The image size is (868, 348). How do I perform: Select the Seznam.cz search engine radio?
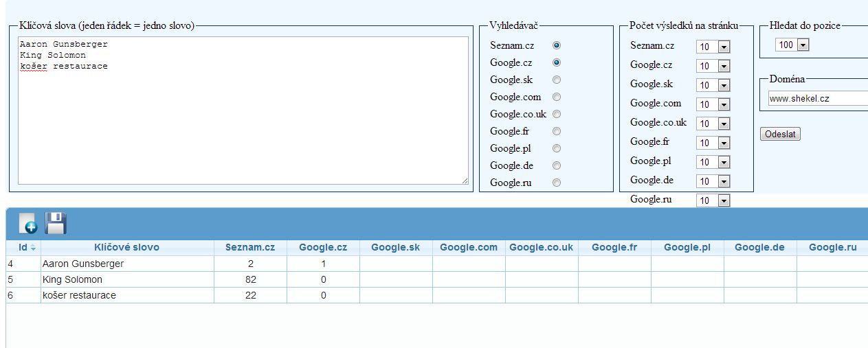pyautogui.click(x=557, y=45)
